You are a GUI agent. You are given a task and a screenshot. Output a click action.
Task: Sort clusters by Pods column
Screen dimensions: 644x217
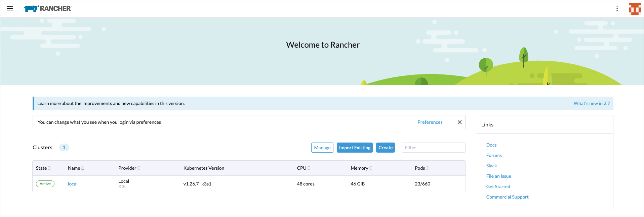(422, 168)
